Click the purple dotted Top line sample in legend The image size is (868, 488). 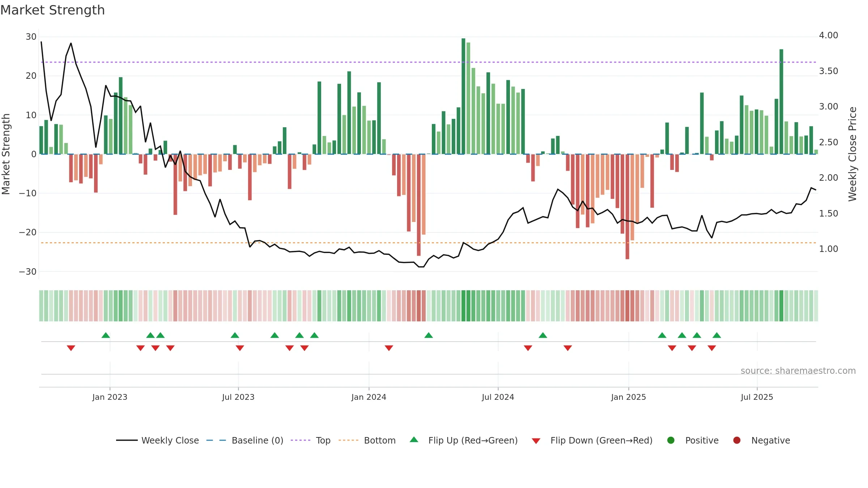coord(301,440)
